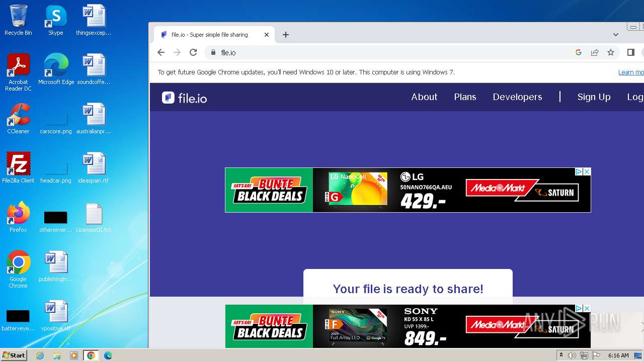Launch Internet Explorer from taskbar
The height and width of the screenshot is (362, 644).
(40, 355)
